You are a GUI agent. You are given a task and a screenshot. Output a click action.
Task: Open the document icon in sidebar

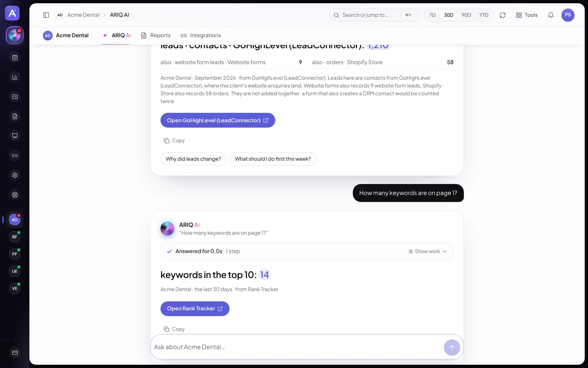click(15, 116)
